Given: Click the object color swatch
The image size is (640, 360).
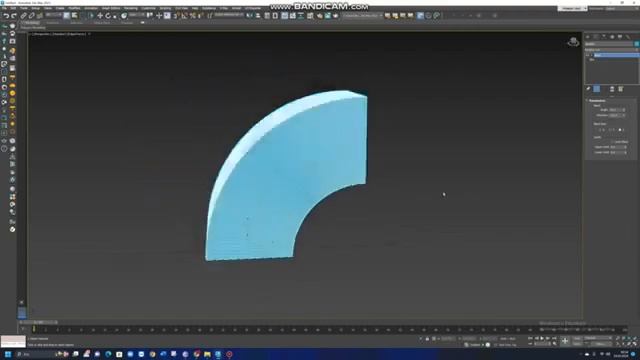Looking at the screenshot, I should point(636,44).
